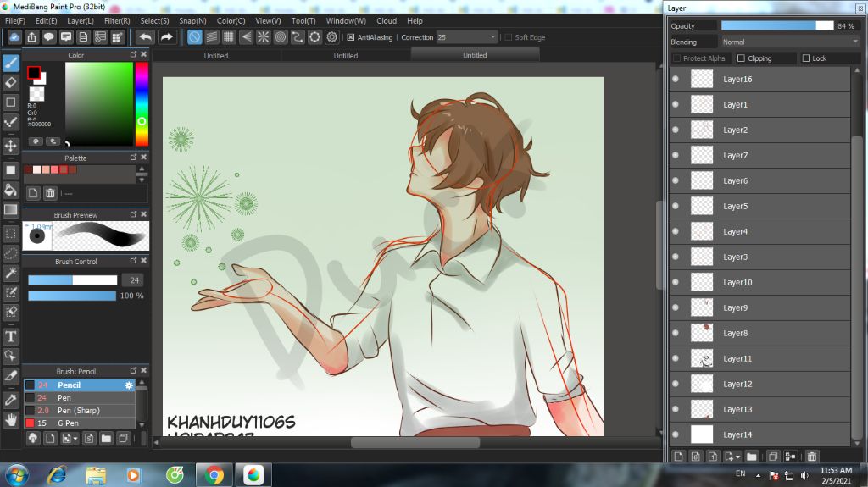
Task: Open Blending mode dropdown
Action: point(854,42)
